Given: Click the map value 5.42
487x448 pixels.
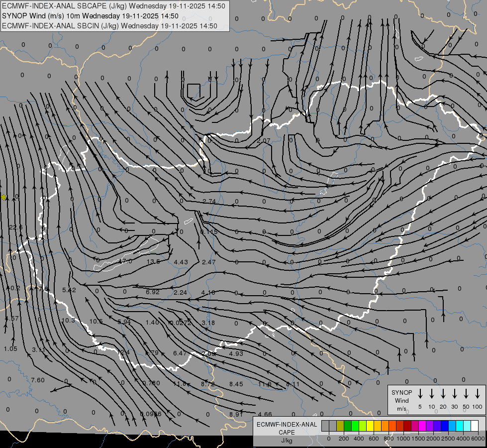Looking at the screenshot, I should pos(69,290).
